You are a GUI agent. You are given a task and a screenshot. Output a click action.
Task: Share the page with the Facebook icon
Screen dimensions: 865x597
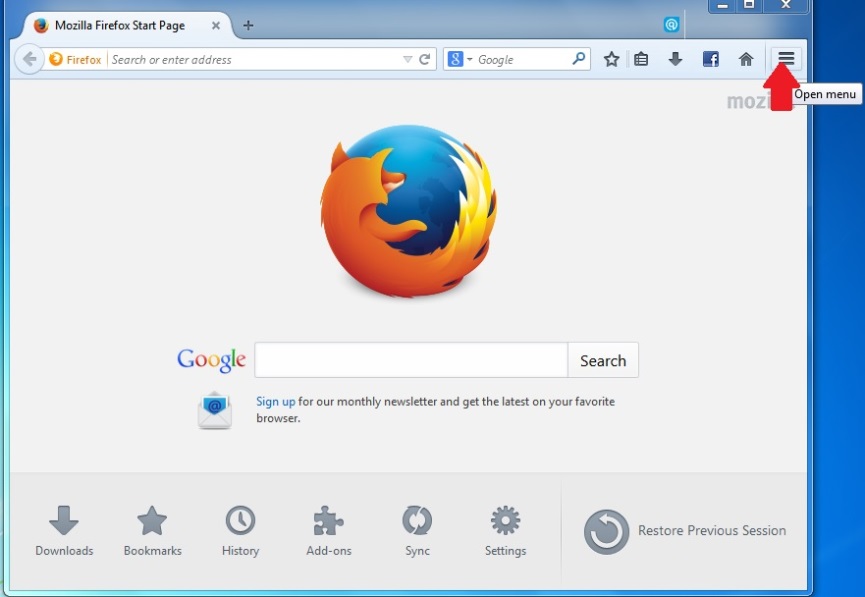tap(710, 58)
